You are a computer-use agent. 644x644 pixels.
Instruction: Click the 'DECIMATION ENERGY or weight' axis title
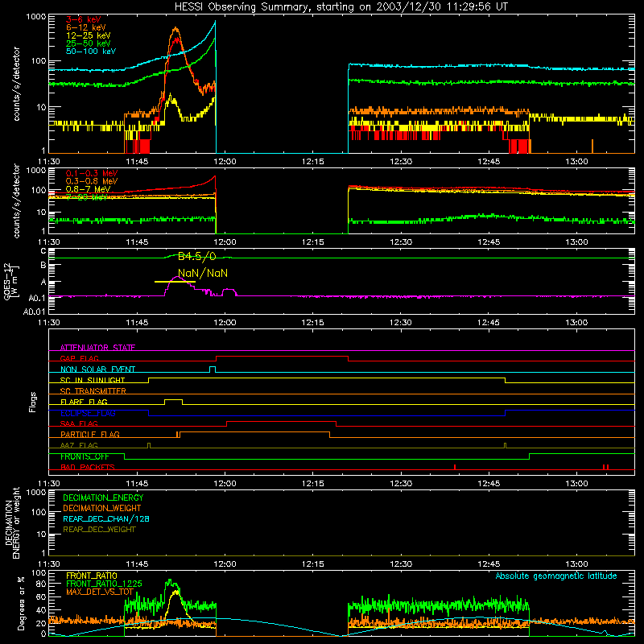point(12,523)
